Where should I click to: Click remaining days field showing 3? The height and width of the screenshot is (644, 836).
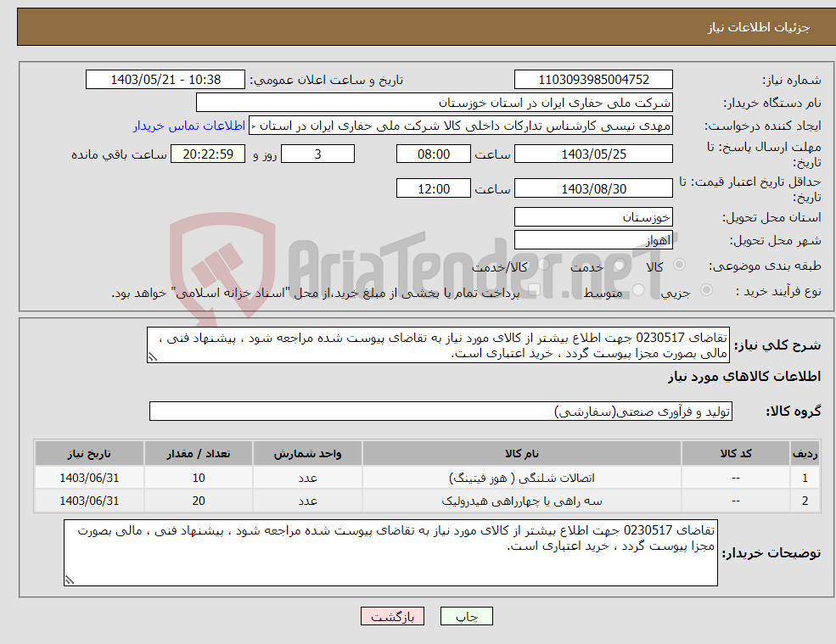point(317,154)
